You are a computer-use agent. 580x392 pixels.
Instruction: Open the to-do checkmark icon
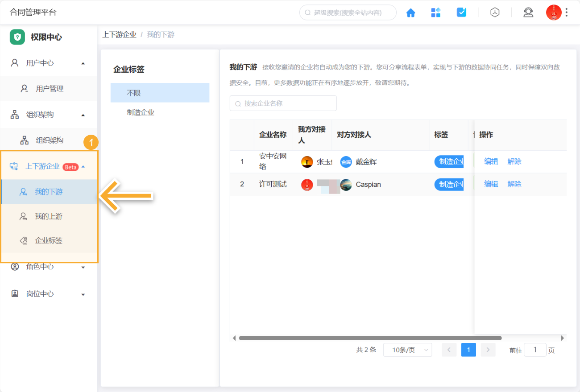pos(461,12)
